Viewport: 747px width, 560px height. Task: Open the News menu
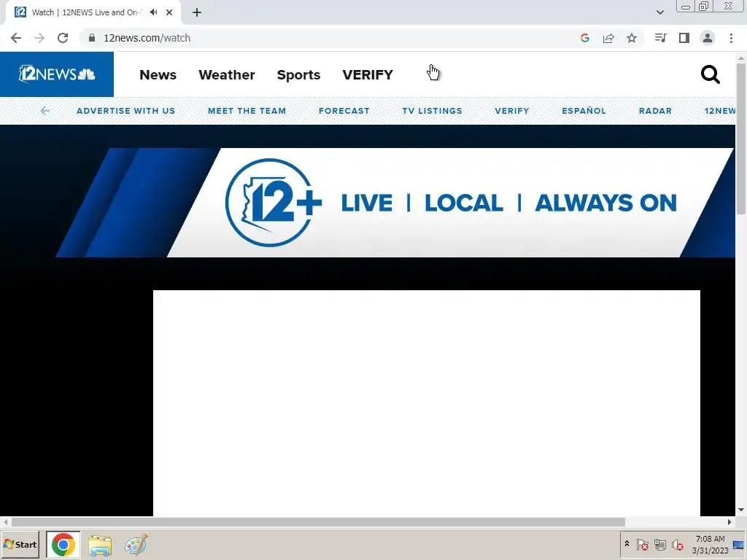pyautogui.click(x=158, y=75)
